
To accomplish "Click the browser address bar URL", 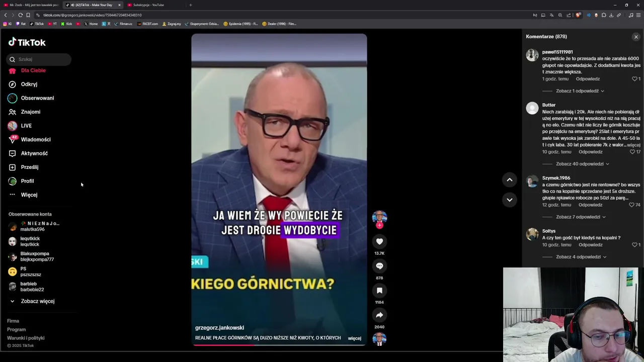I will point(92,15).
